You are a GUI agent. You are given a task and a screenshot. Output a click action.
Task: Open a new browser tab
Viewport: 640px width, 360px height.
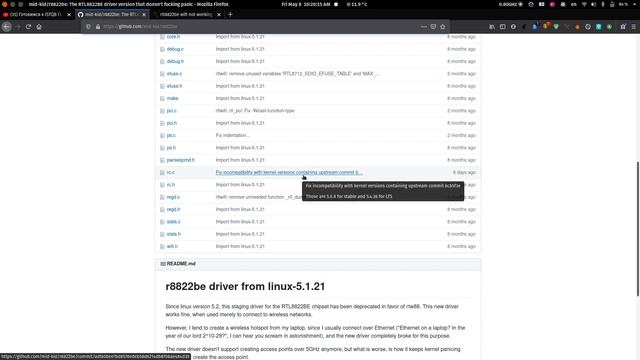pyautogui.click(x=230, y=14)
